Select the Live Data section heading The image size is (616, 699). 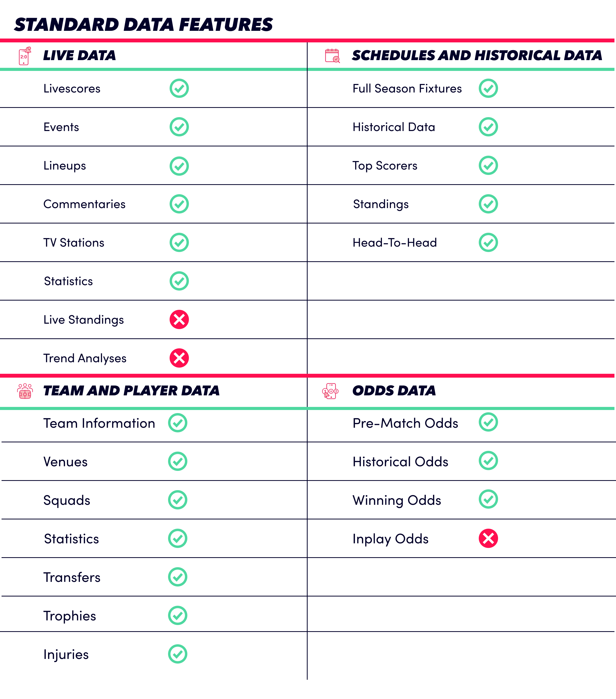79,55
